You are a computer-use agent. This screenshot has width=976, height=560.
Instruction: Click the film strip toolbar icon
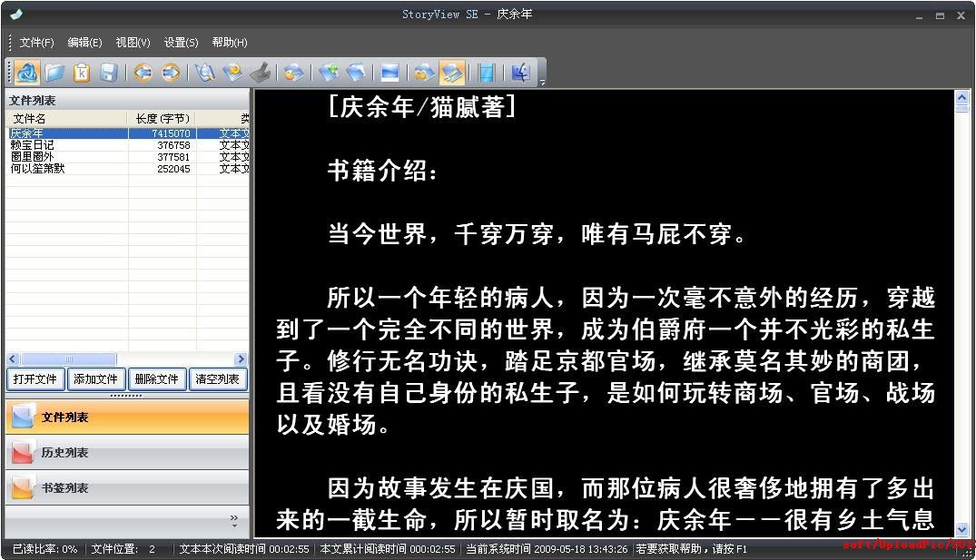tap(487, 73)
